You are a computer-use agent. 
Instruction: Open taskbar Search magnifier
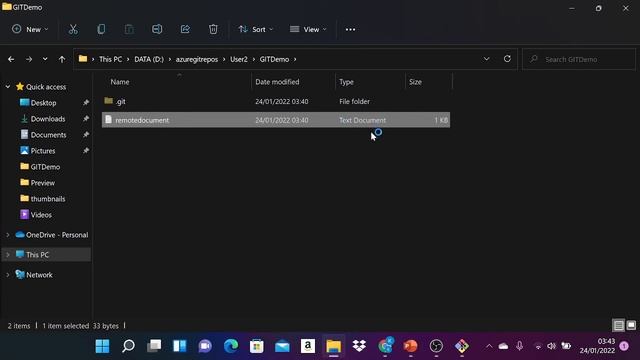(x=128, y=346)
